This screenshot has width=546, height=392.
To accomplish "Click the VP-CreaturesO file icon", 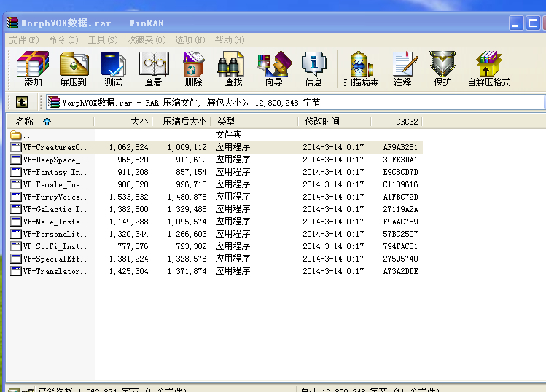I will click(15, 147).
